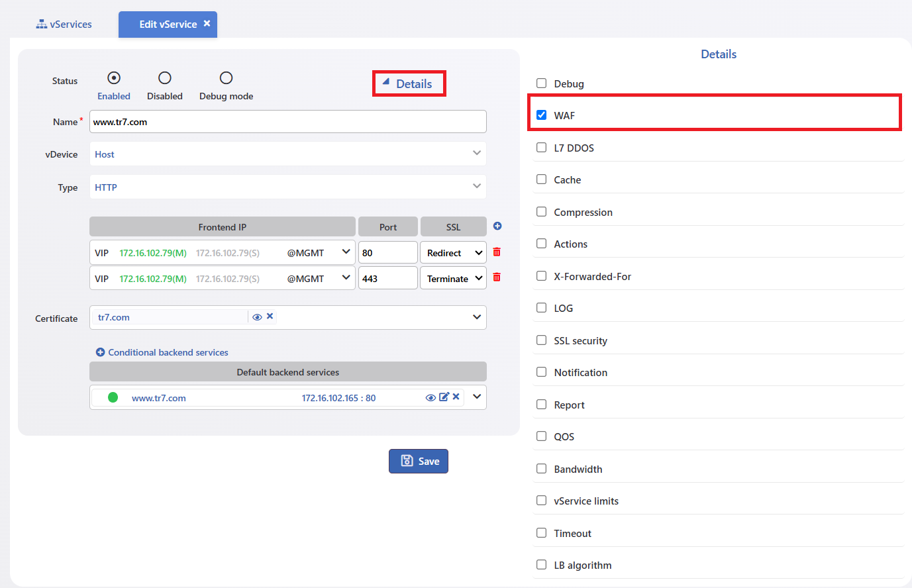The height and width of the screenshot is (588, 912).
Task: Select the Edit vService tab
Action: (168, 24)
